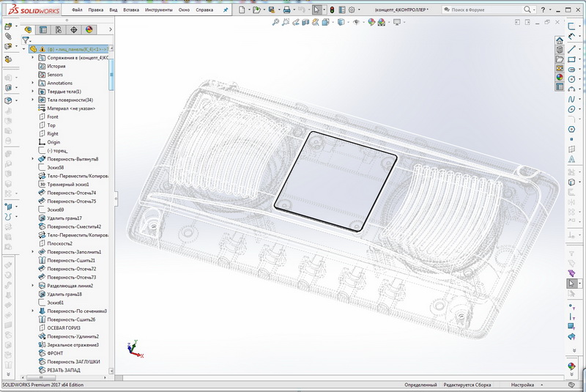Open the Options gear dropdown arrow
Screen dimensions: 586x392
[x=359, y=10]
